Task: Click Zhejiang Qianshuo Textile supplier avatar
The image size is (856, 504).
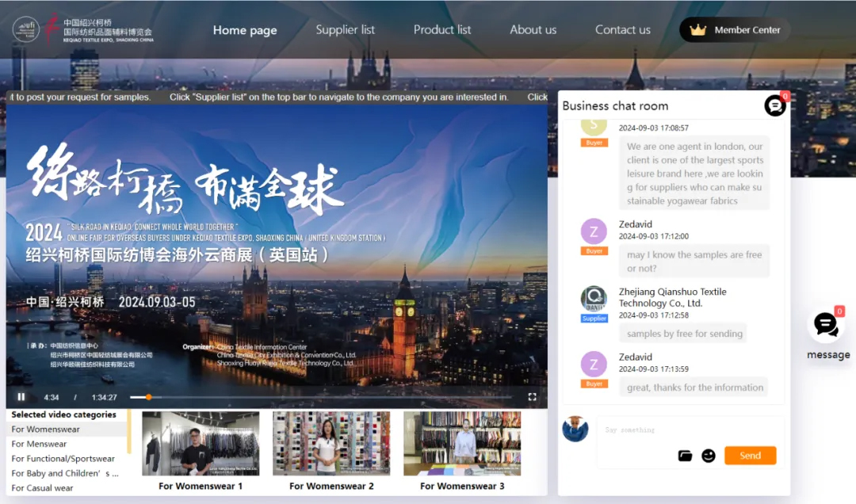Action: [594, 300]
